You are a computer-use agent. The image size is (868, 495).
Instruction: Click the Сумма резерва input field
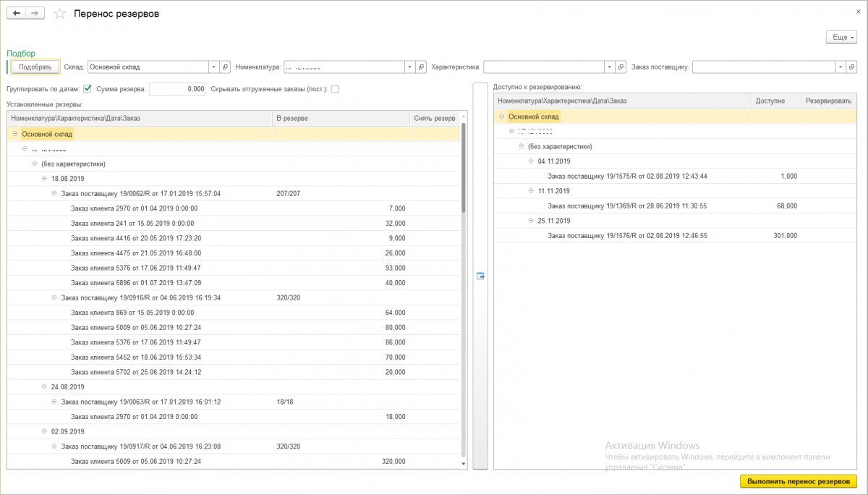pyautogui.click(x=177, y=89)
